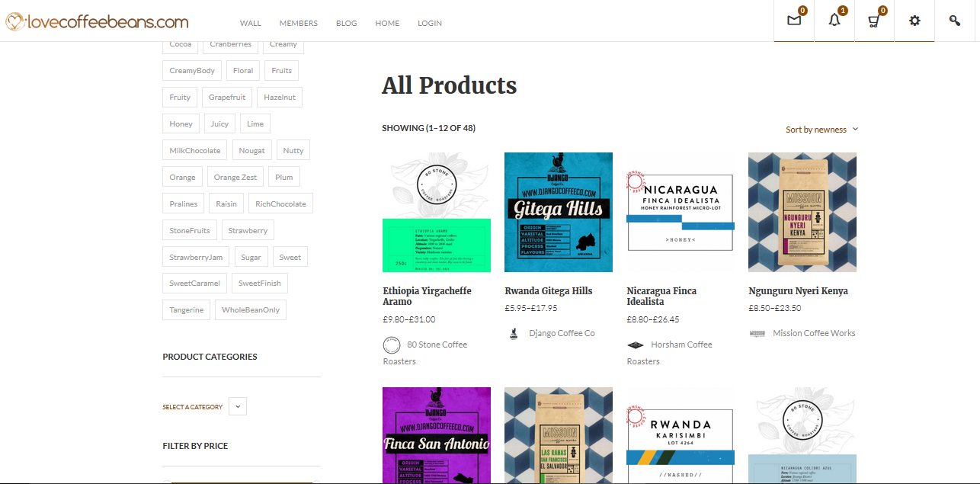980x484 pixels.
Task: Open the Ngunguru Nyeri Kenya title link
Action: click(799, 291)
